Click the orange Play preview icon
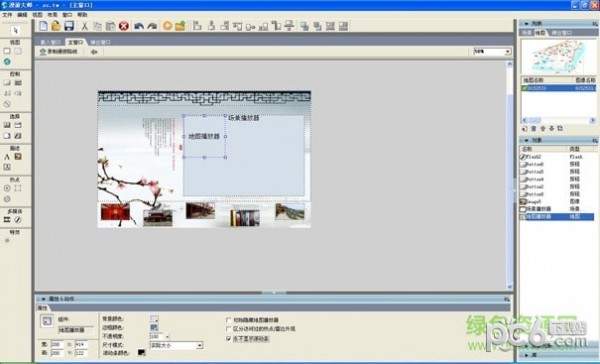This screenshot has width=600, height=364. point(167,26)
